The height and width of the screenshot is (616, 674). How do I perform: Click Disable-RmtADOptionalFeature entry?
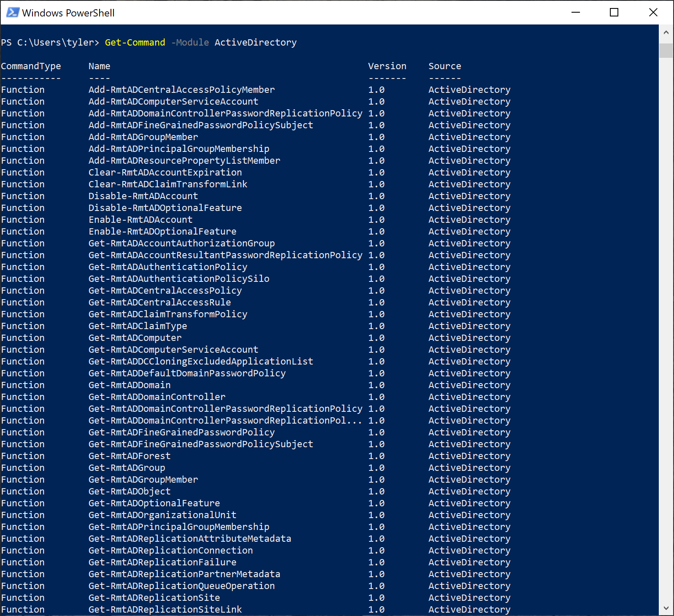click(165, 208)
